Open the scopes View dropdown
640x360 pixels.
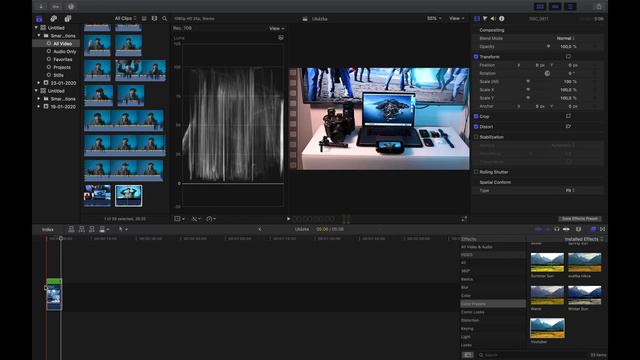(277, 29)
